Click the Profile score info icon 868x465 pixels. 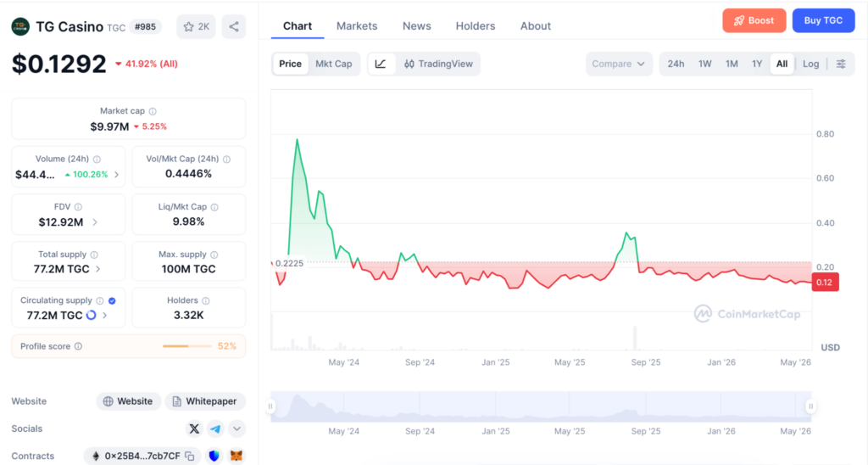point(78,346)
